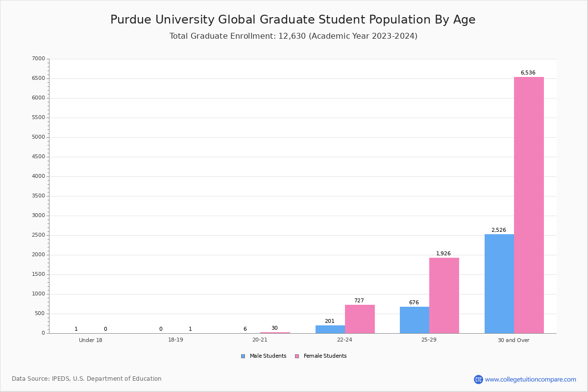Click the Data Source IPEDS text
The image size is (588, 392).
point(87,379)
